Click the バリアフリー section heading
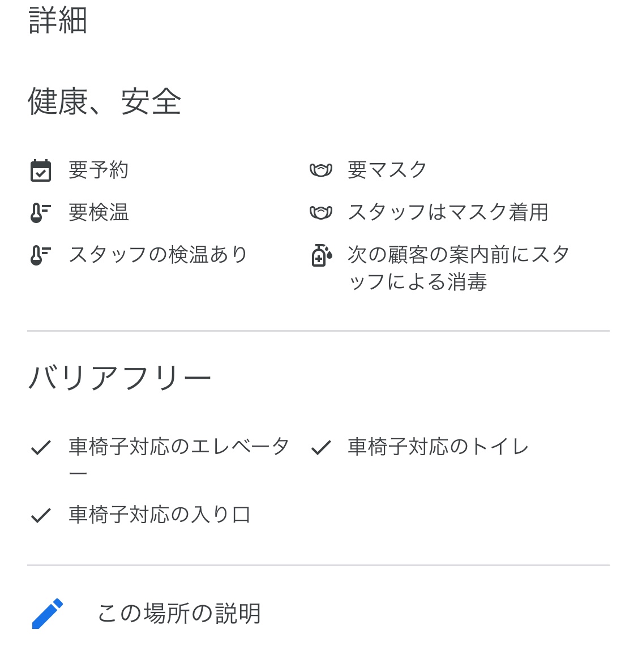 [x=119, y=378]
